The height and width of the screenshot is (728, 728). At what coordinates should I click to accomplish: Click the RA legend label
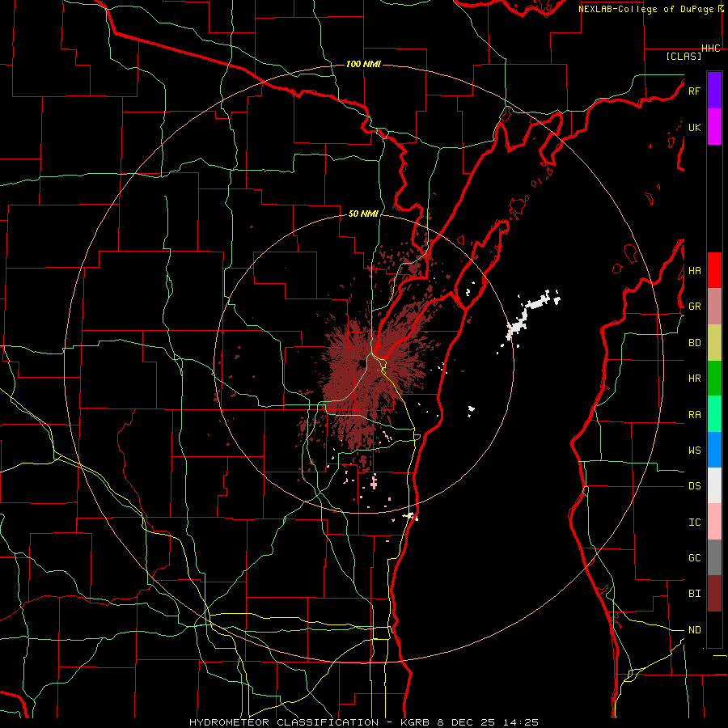[694, 415]
